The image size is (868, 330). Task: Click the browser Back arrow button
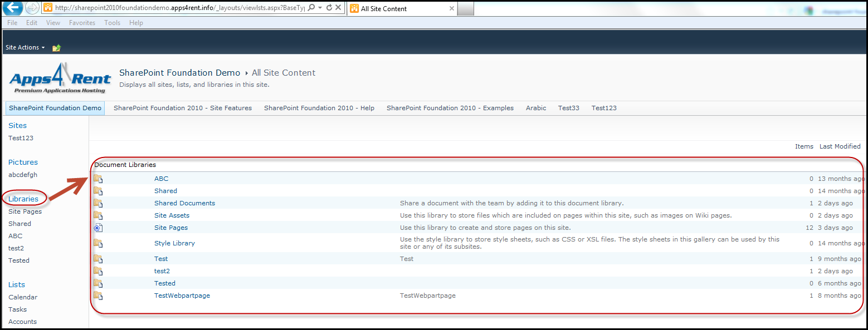pos(13,8)
